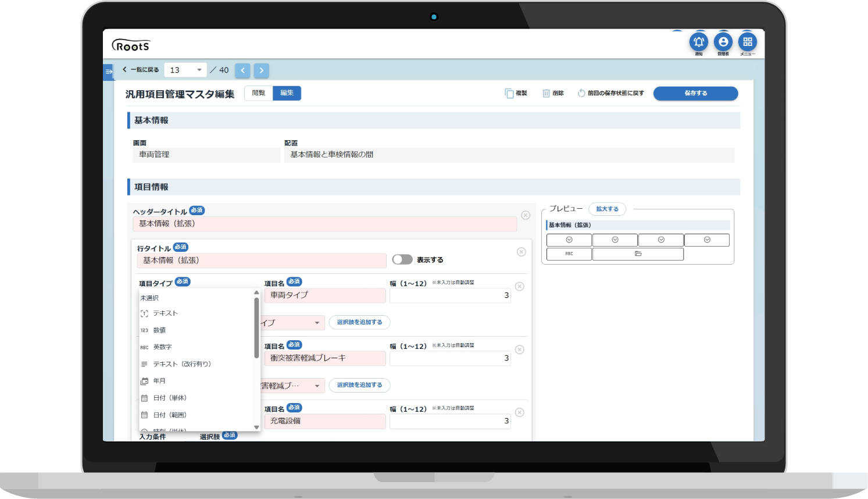Select テキスト from the item type list

click(x=166, y=313)
